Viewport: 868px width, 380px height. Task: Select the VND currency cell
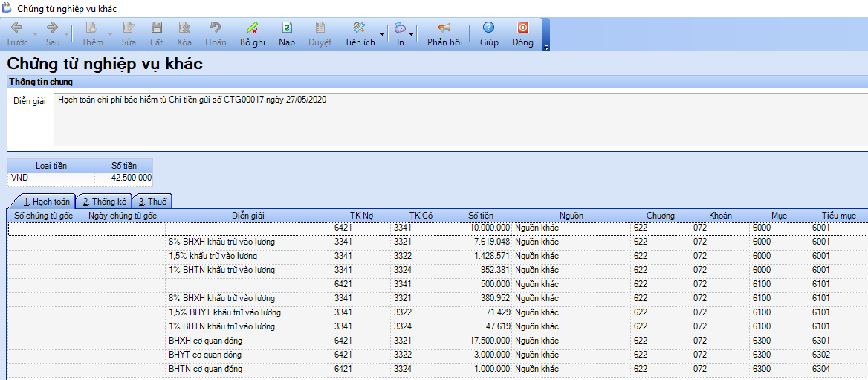point(51,178)
